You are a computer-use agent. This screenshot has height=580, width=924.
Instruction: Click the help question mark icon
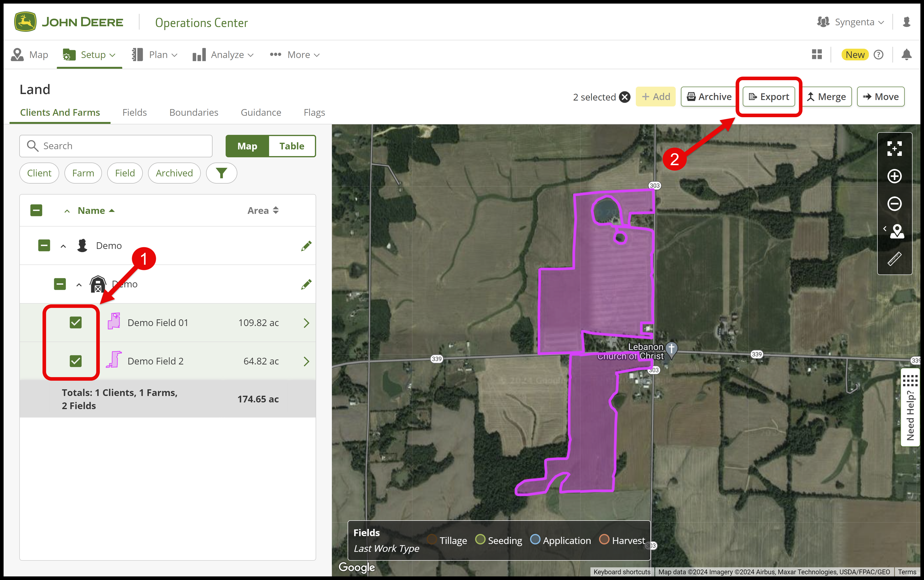click(x=878, y=54)
